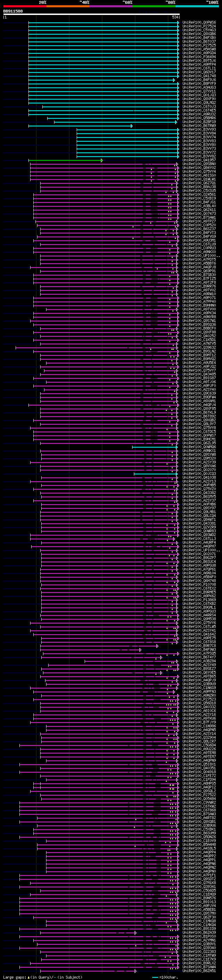This screenshot has width=222, height=980.
Task: Select the UniRef100_P36494 label
Action: coord(199,57)
